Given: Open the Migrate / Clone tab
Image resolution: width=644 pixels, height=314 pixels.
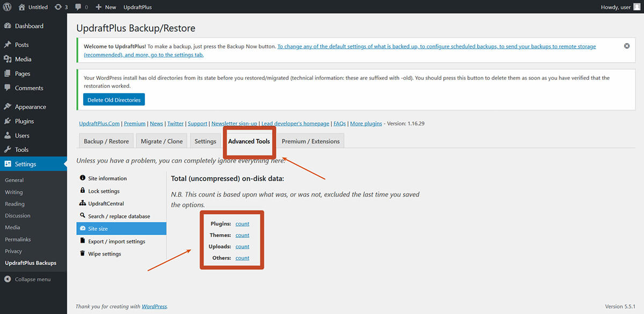Looking at the screenshot, I should click(162, 141).
